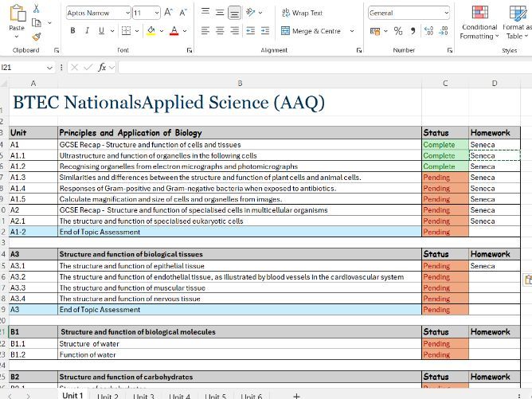Viewport: 532px width, 399px height.
Task: Decrease decimal places
Action: 444,31
